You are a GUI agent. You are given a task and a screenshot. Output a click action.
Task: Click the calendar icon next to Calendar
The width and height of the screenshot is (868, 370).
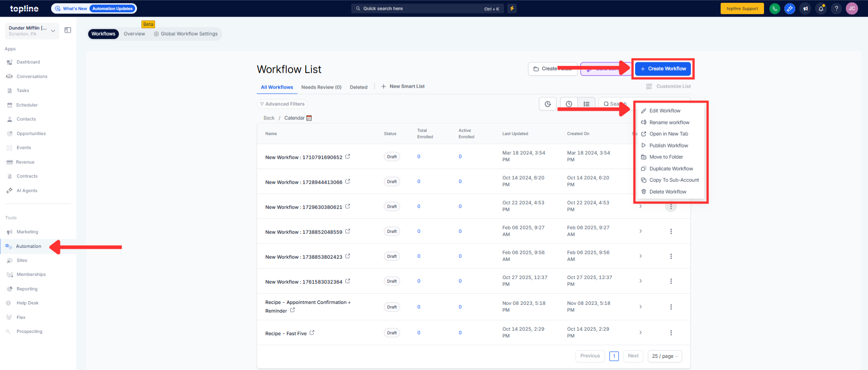pos(309,118)
